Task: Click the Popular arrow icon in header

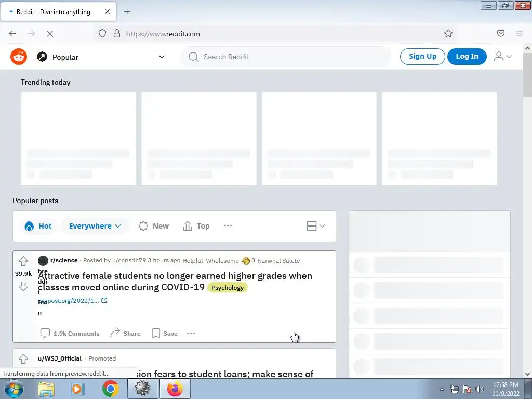Action: pyautogui.click(x=42, y=57)
